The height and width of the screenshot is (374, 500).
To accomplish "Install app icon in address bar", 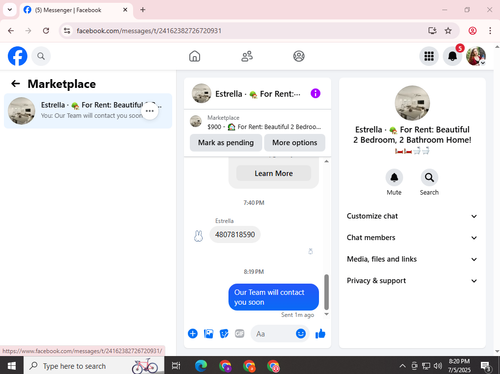I will 432,31.
